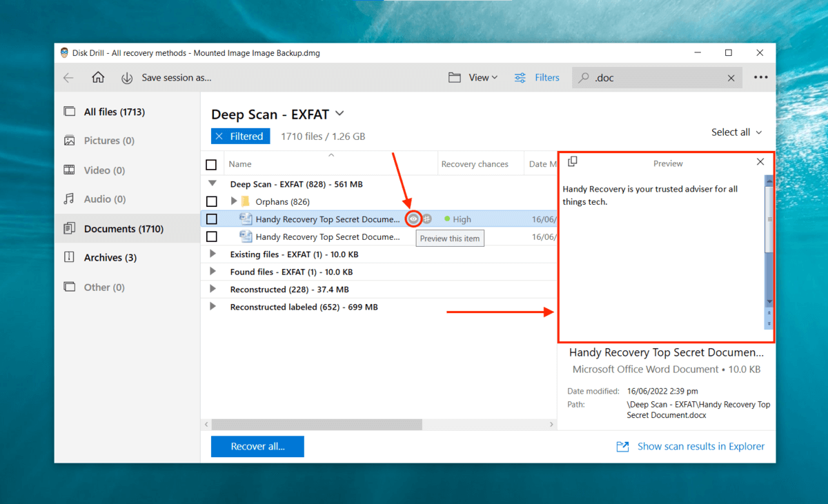This screenshot has width=828, height=504.
Task: Select Audio (0) category
Action: [x=127, y=199]
